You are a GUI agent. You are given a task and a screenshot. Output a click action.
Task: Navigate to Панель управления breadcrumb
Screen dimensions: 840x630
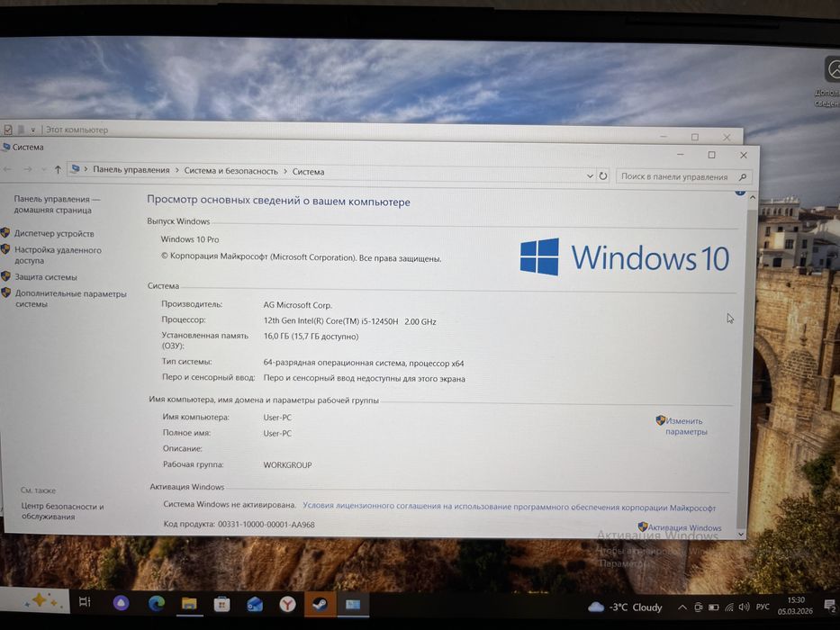point(131,170)
